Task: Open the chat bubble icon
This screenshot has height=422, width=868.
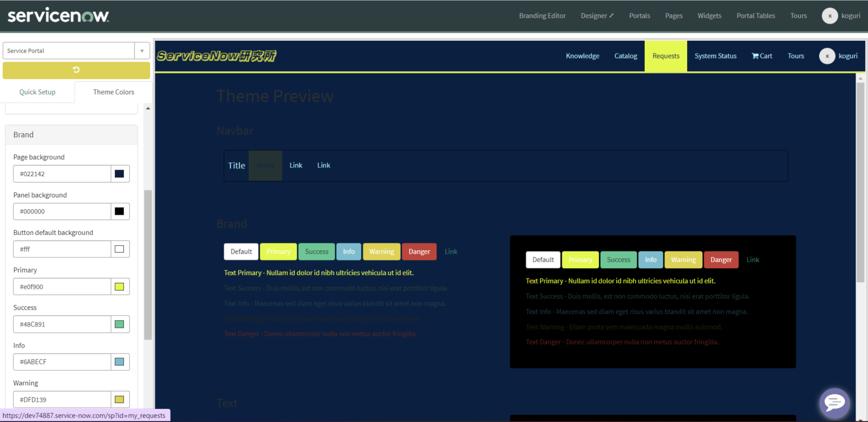Action: tap(834, 403)
